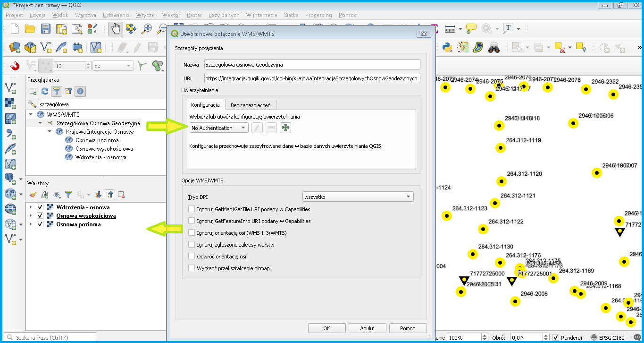Click the Text Annotation T icon
Viewport: 644px width, 343px height.
point(508,28)
